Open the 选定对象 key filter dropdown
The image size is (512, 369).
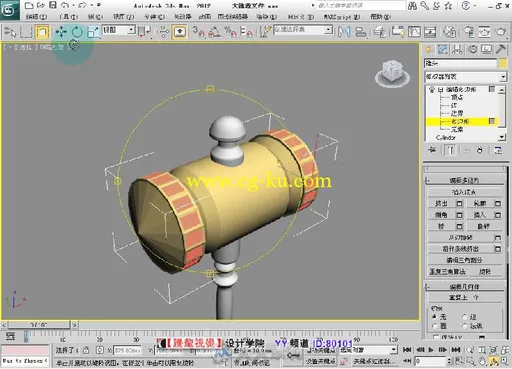coord(368,350)
